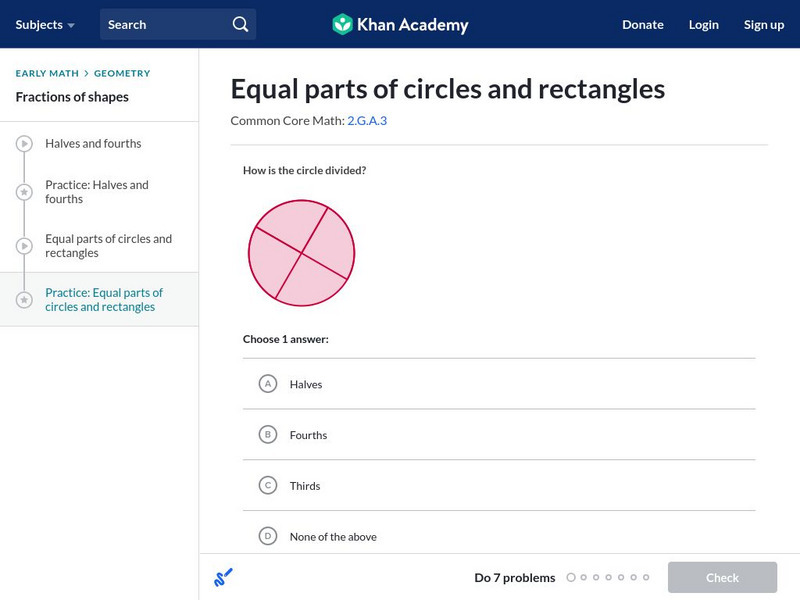The height and width of the screenshot is (600, 800).
Task: Focus the Search input field
Action: coord(165,24)
